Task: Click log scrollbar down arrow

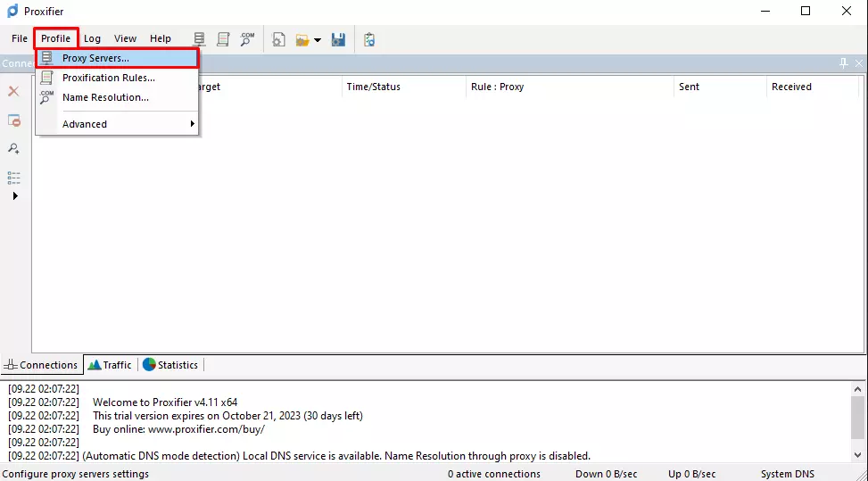Action: [x=857, y=455]
